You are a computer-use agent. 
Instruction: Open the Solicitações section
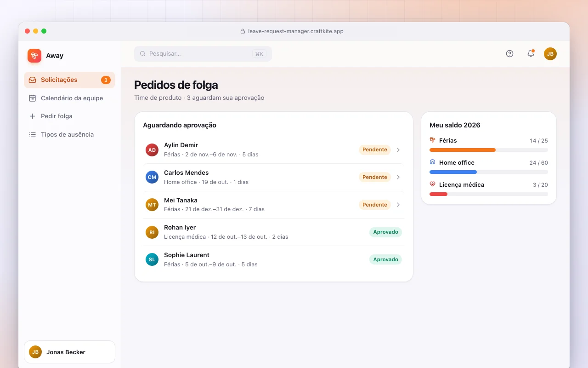(69, 80)
